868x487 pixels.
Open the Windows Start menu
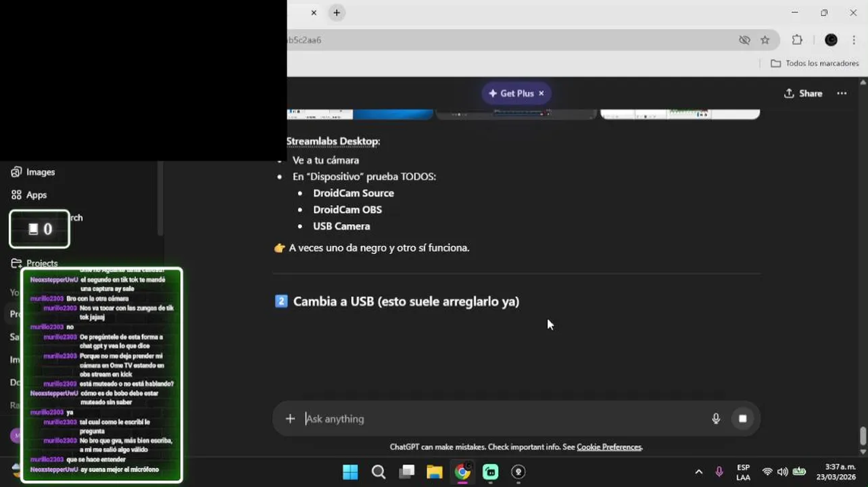(350, 472)
